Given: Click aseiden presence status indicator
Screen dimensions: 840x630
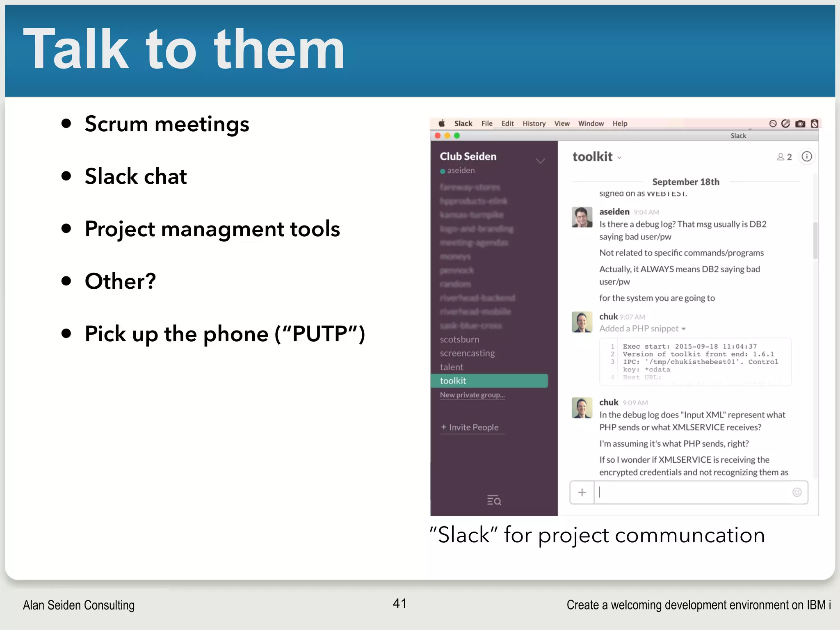Looking at the screenshot, I should (443, 171).
